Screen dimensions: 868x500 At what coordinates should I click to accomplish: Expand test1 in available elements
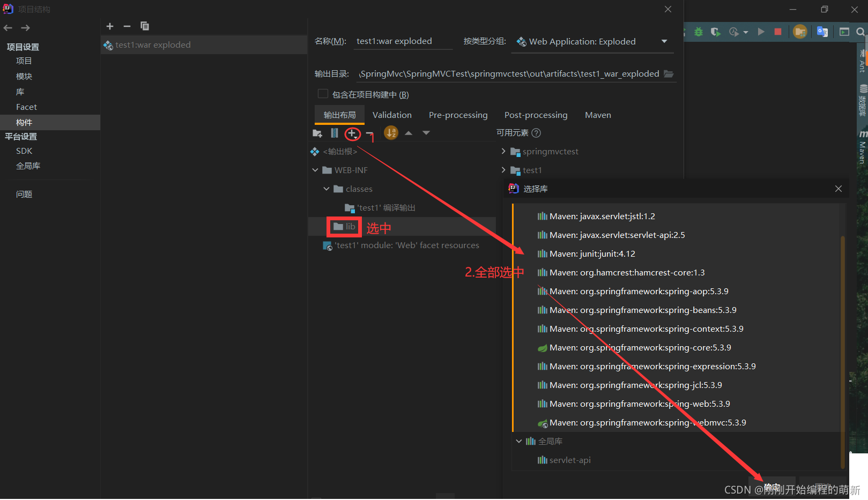(503, 170)
